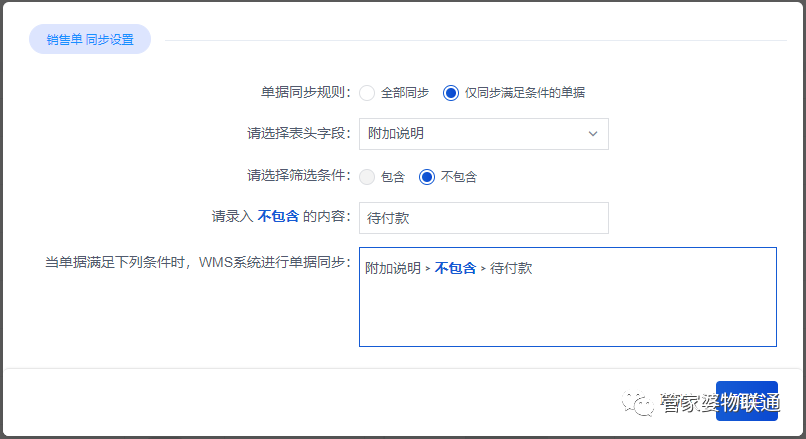
Task: Click the WeChat logo icon in watermark
Action: (636, 403)
